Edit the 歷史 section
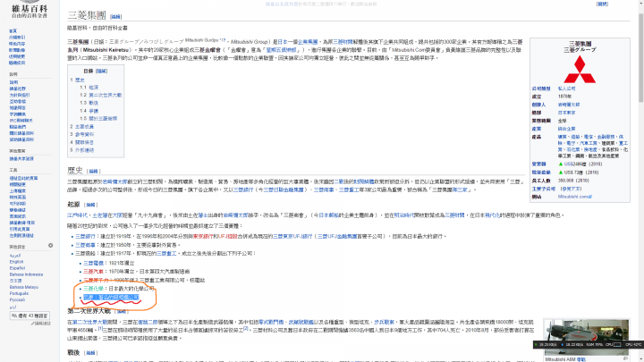Image resolution: width=644 pixels, height=362 pixels. click(x=93, y=171)
